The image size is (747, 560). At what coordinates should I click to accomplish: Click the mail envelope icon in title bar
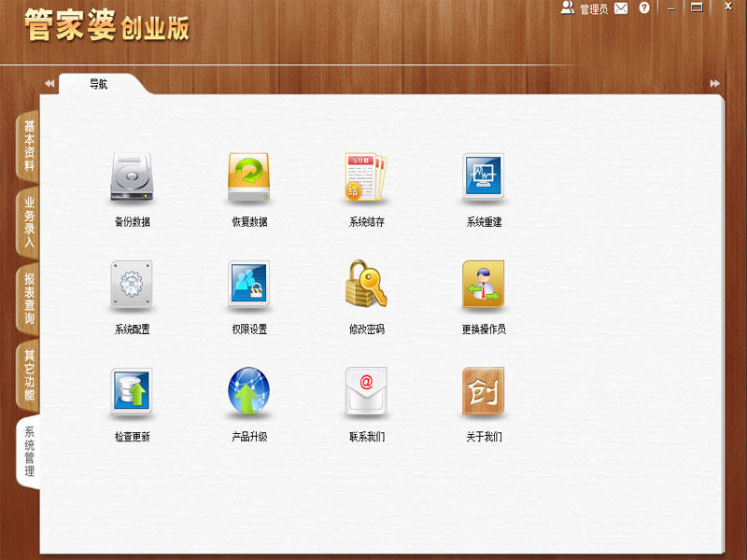tap(621, 8)
